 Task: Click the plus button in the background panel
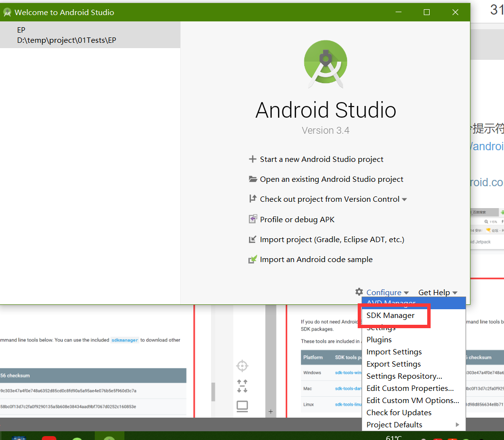pos(271,411)
